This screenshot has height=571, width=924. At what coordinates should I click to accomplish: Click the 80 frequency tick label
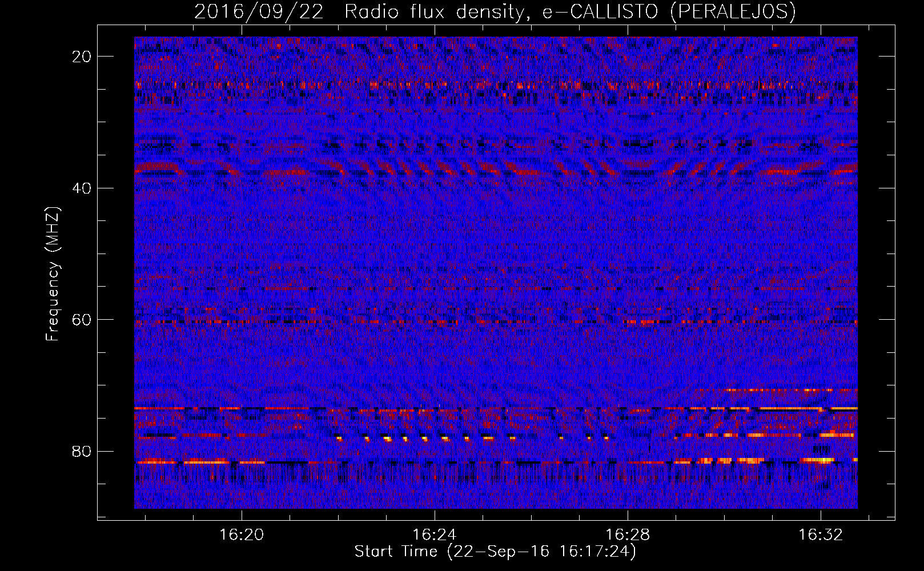tap(82, 452)
